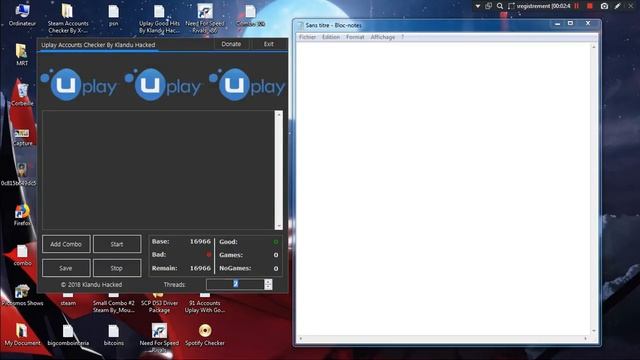Open the Ordinateur desktop icon
Screen dimensions: 640x360
pos(22,15)
